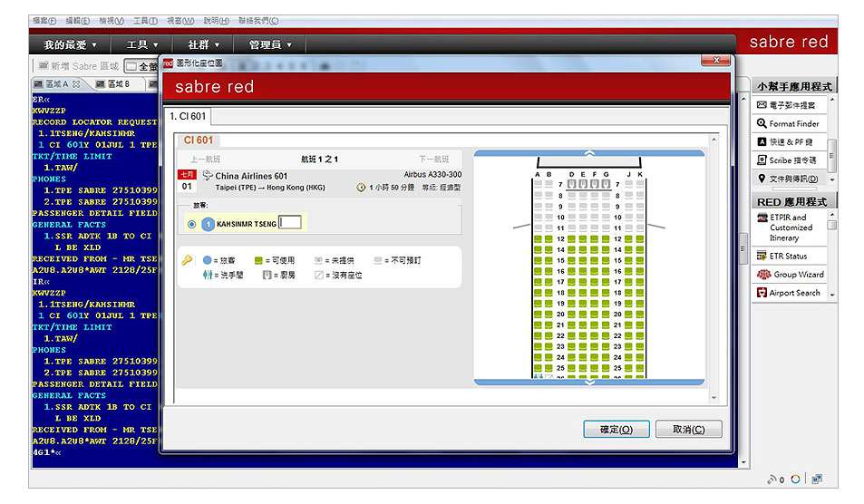864x504 pixels.
Task: Click the CI 601 flight header label
Action: [199, 140]
